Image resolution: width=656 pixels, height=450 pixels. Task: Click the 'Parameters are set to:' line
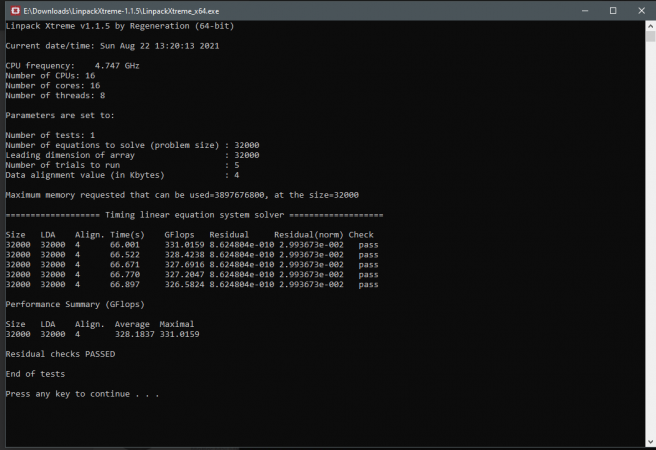point(60,115)
